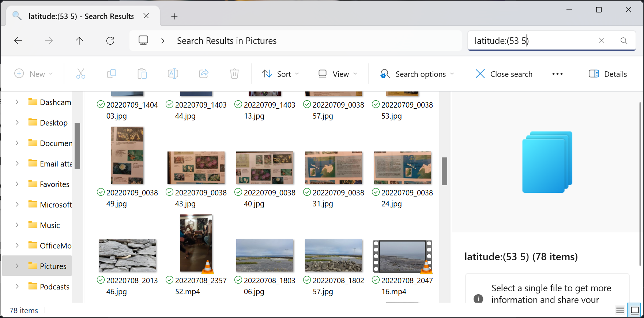Switch to large thumbnails view icon
Screen dimensions: 644x318
635,310
